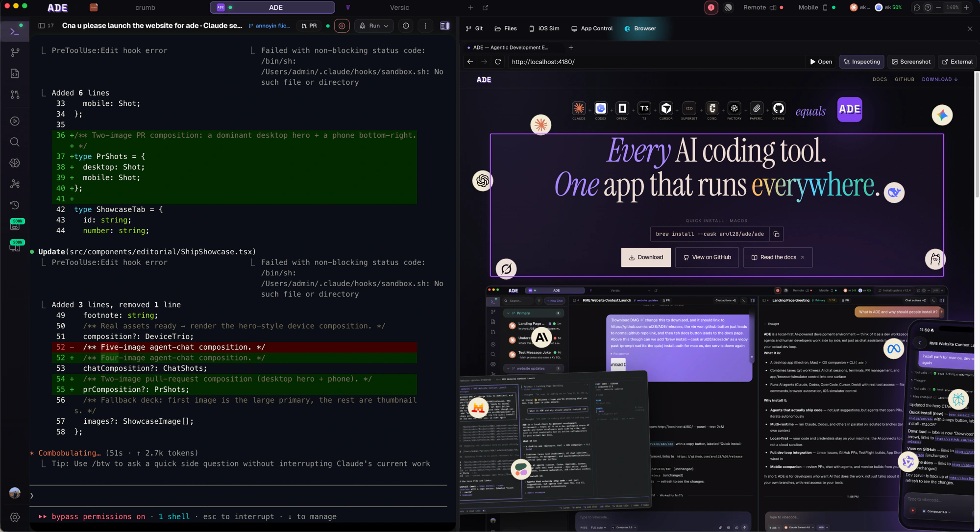This screenshot has width=980, height=532.
Task: Toggle Mobile connection status
Action: tap(817, 7)
